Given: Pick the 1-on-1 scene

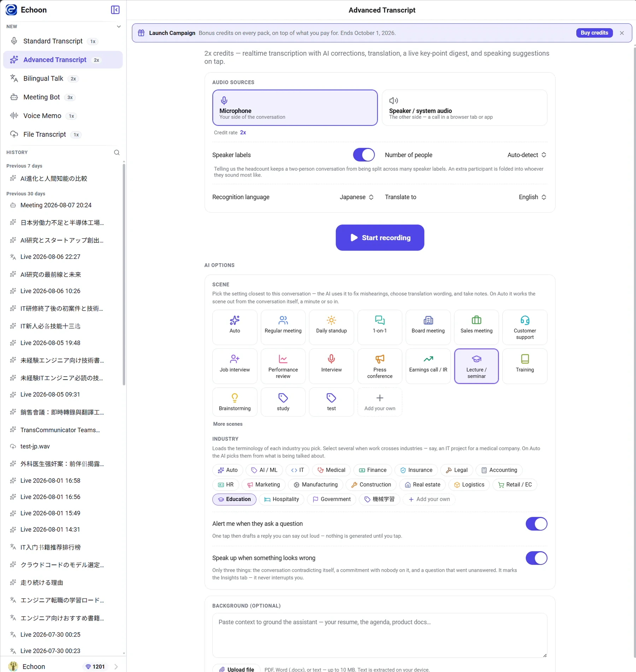Looking at the screenshot, I should pyautogui.click(x=380, y=327).
